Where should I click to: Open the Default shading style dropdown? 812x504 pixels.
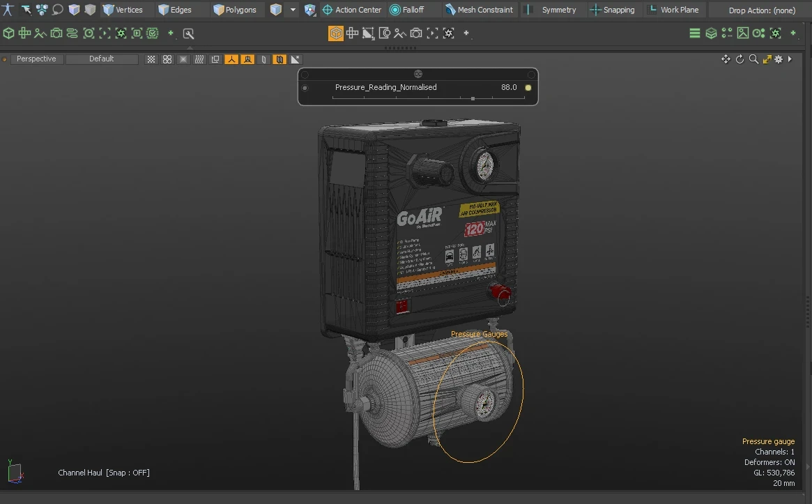[101, 59]
